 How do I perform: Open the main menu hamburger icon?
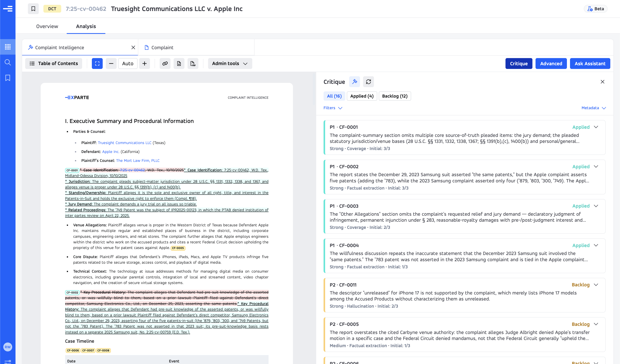pyautogui.click(x=8, y=9)
